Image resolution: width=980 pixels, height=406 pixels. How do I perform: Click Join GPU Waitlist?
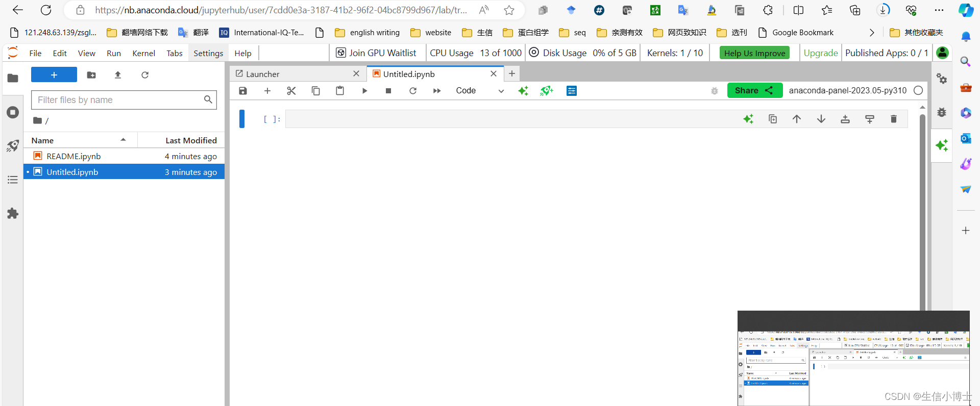[376, 53]
